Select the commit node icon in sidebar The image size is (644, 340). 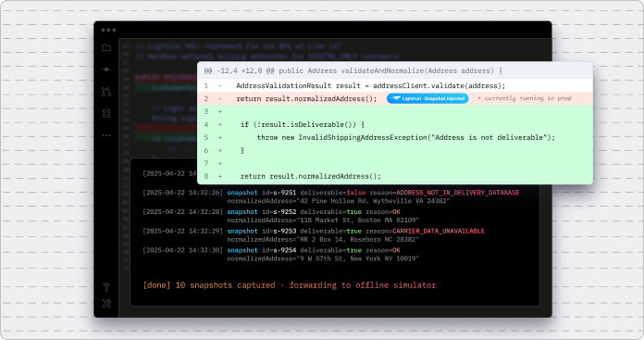pos(106,69)
